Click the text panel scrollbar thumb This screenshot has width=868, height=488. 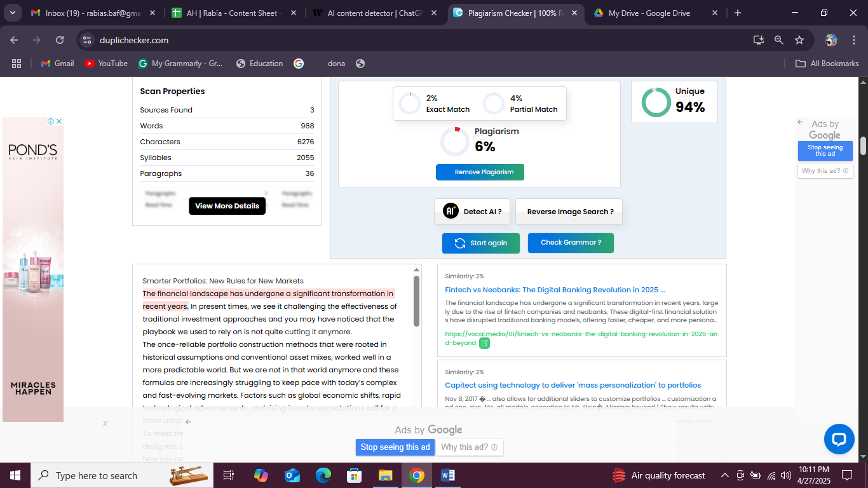(x=417, y=301)
